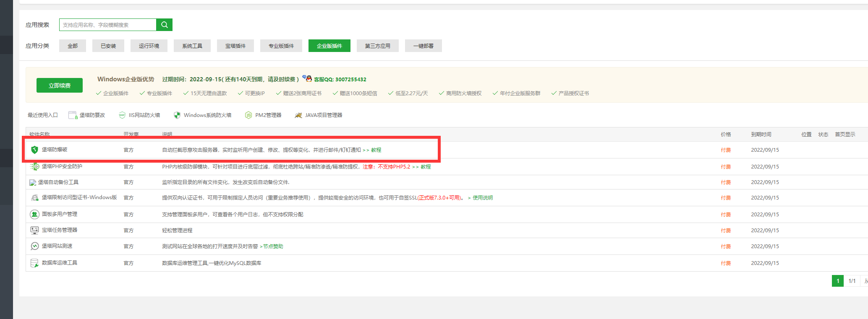Open IIS网站防火墙 recent shortcut icon
Image resolution: width=868 pixels, height=319 pixels.
coord(122,115)
